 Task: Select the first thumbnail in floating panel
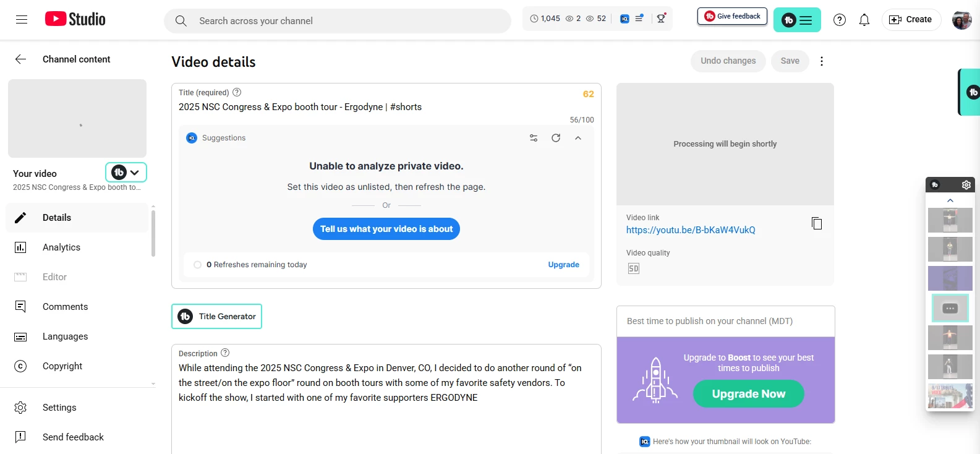click(950, 220)
